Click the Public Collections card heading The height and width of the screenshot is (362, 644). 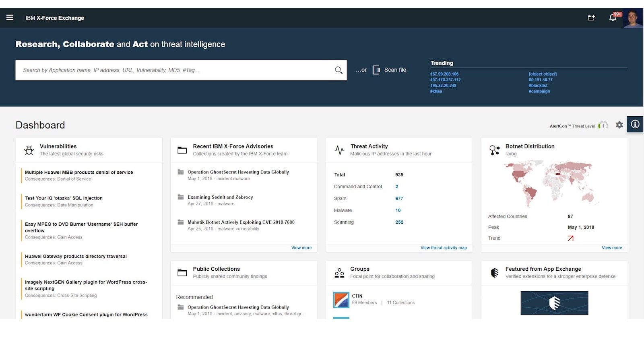(217, 269)
